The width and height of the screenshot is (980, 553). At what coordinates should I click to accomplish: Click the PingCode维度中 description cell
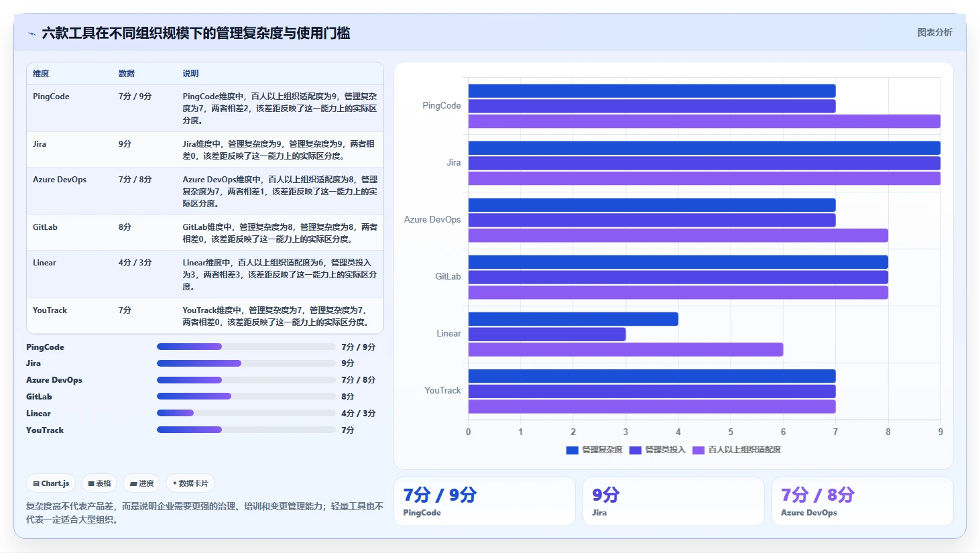tap(280, 109)
